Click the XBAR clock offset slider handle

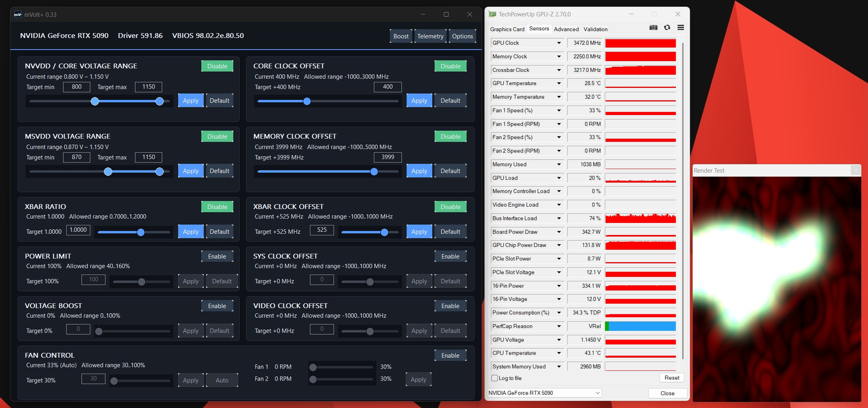(384, 232)
